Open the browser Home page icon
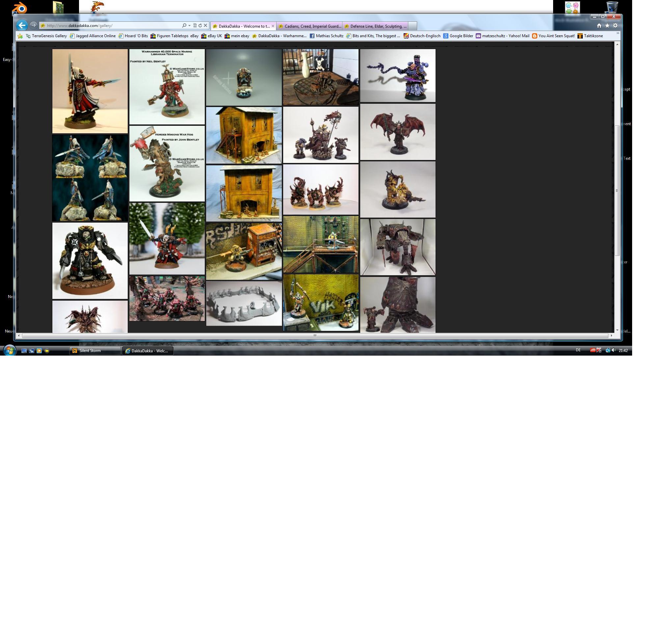 (x=599, y=26)
